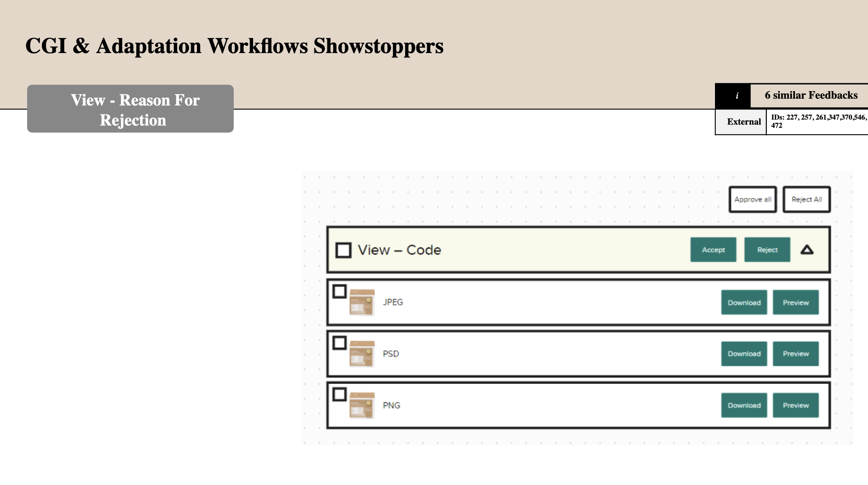Image resolution: width=868 pixels, height=485 pixels.
Task: Open the PSD file thumbnail
Action: coord(362,354)
